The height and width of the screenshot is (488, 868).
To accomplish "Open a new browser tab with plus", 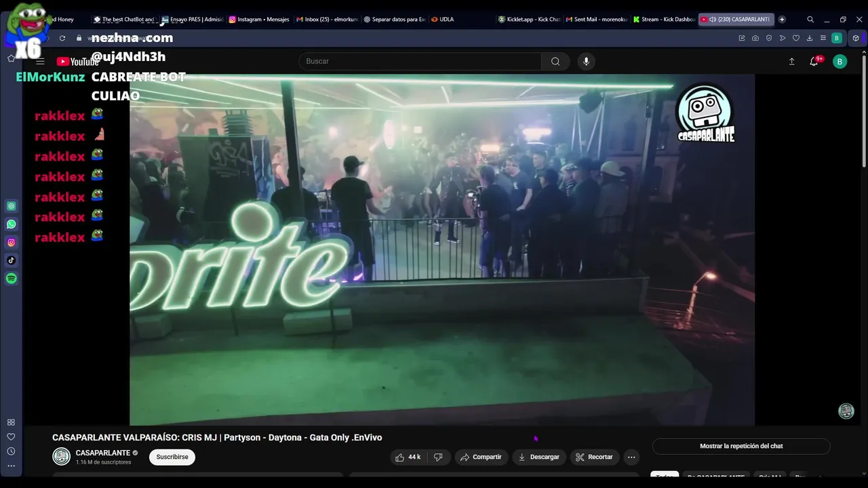I will tap(782, 20).
